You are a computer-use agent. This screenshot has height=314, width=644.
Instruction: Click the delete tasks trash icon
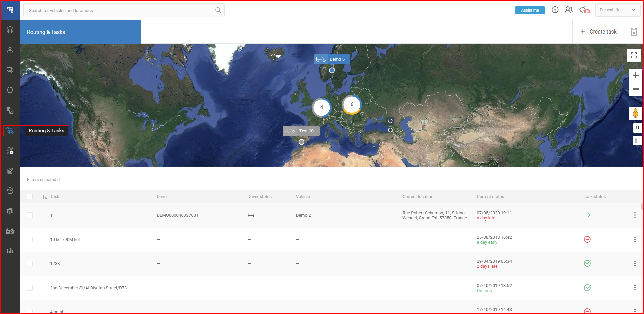pyautogui.click(x=634, y=32)
